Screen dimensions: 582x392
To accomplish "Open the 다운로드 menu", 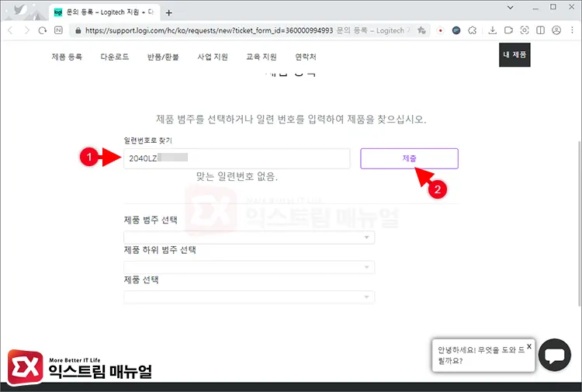I will coord(115,57).
